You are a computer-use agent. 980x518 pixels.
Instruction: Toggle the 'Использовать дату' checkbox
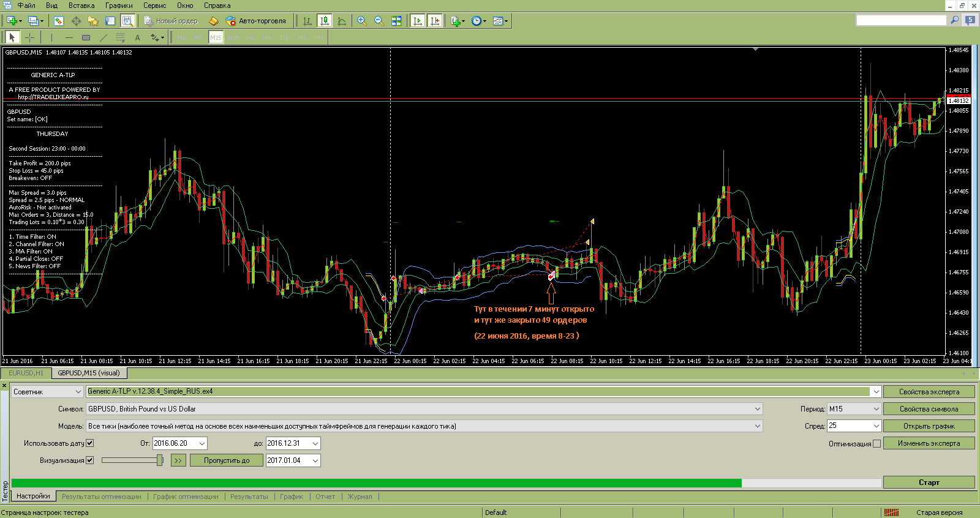tap(90, 443)
